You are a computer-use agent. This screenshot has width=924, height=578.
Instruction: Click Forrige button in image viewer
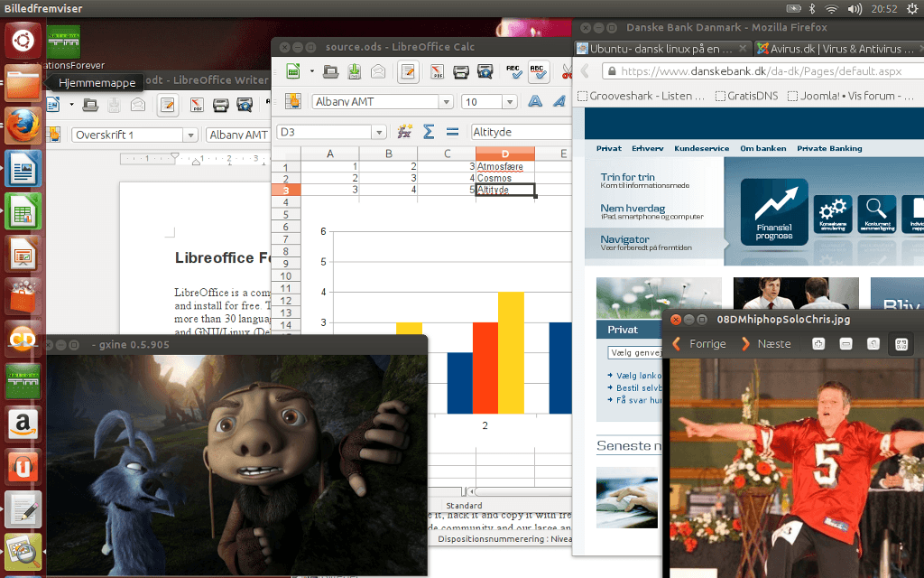[x=699, y=344]
